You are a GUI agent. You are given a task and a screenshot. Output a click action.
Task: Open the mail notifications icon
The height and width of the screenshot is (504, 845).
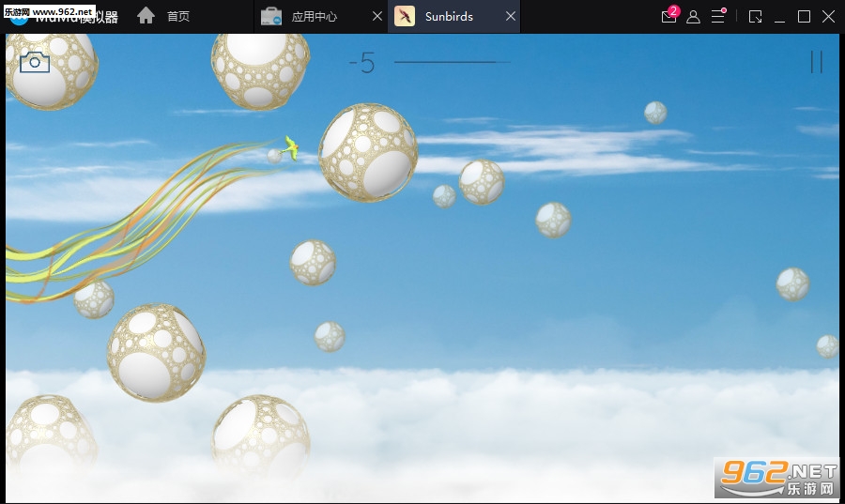click(x=669, y=16)
